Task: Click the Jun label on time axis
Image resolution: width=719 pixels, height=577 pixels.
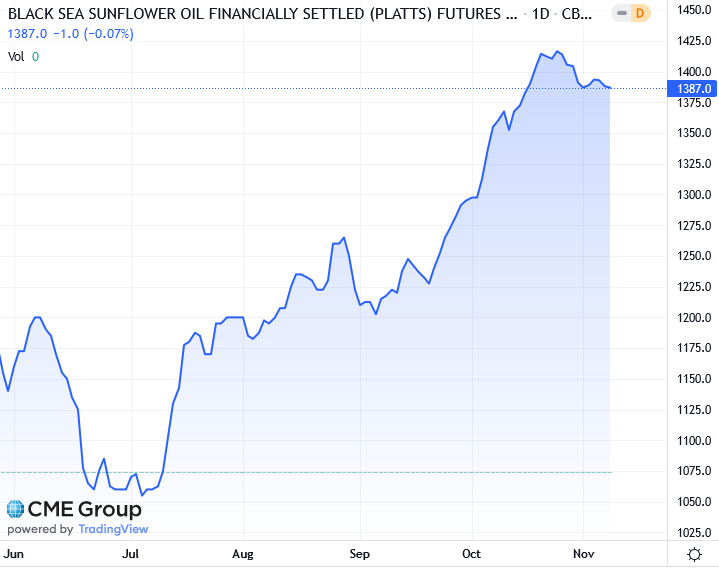Action: [x=14, y=553]
